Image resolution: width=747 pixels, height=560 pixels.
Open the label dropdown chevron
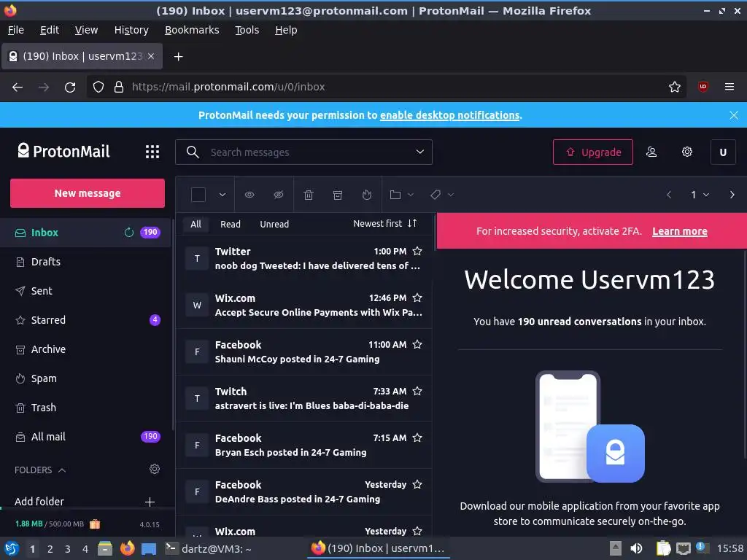450,195
